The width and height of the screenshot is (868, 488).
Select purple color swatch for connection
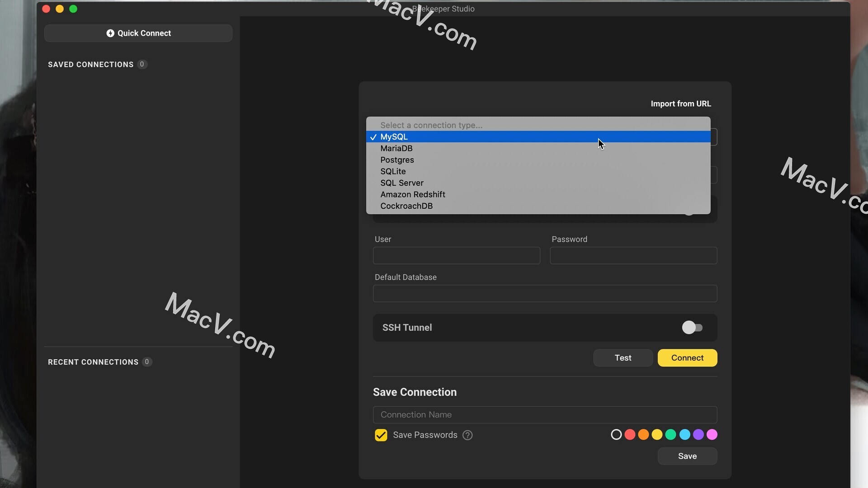click(698, 434)
